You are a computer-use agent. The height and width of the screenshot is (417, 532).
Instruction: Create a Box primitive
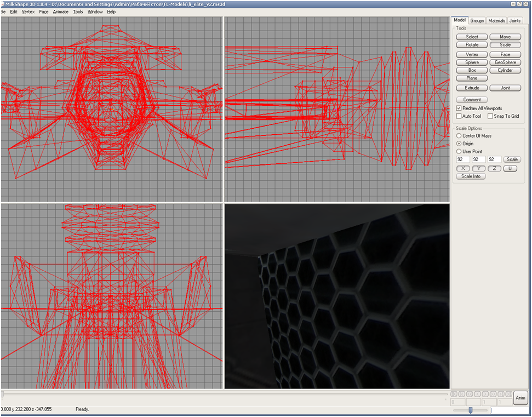tap(472, 70)
